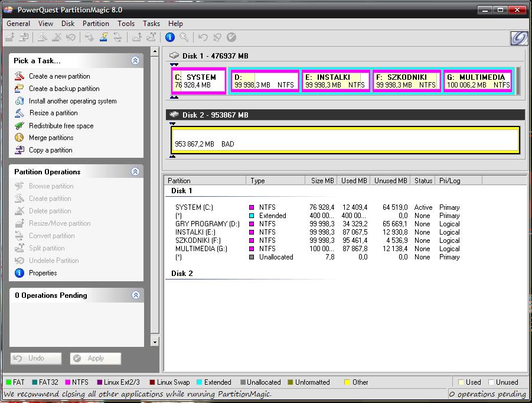The width and height of the screenshot is (532, 403).
Task: Select the Disk 2 BAD partition block
Action: click(345, 140)
